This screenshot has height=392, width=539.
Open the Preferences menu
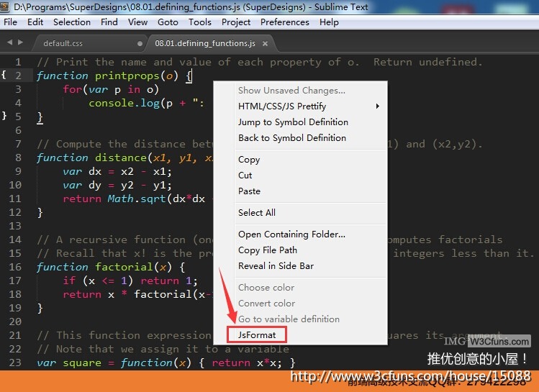click(285, 22)
